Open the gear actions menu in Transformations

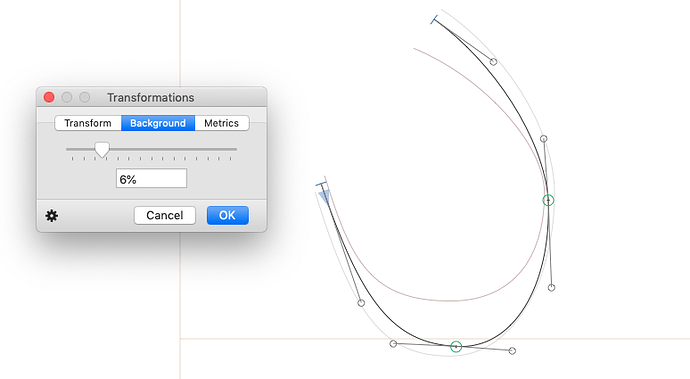(x=51, y=216)
